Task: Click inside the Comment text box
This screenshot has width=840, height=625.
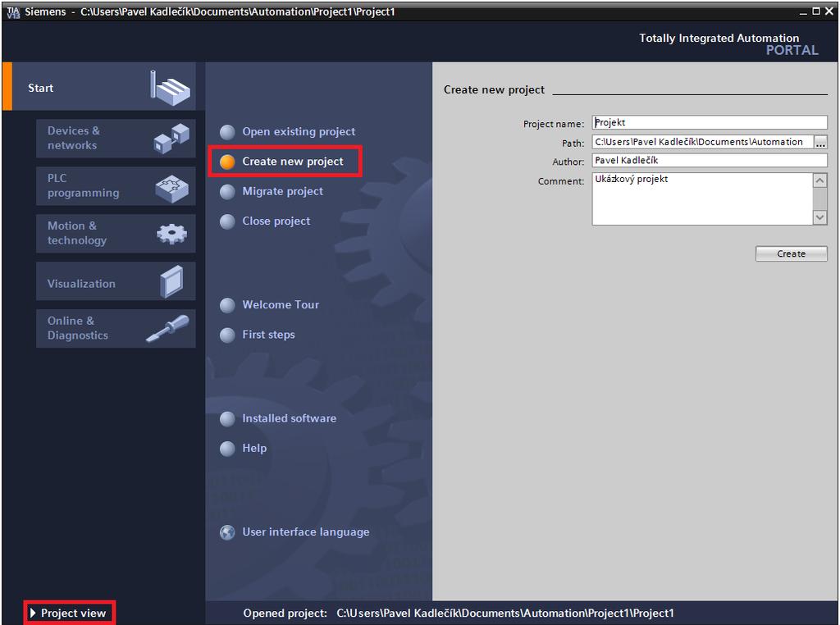Action: [x=702, y=198]
